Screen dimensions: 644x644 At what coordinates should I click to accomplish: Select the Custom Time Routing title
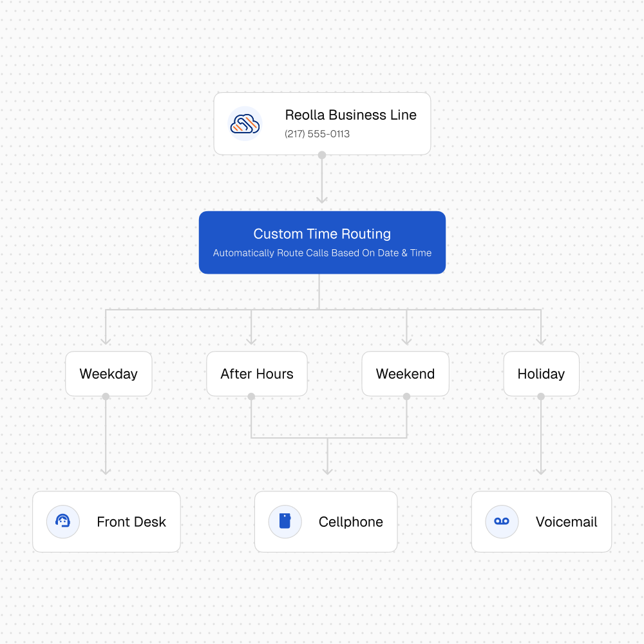[322, 234]
